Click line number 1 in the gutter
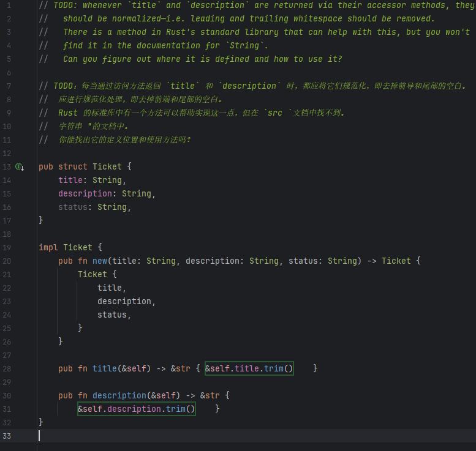476x451 pixels. coord(9,5)
